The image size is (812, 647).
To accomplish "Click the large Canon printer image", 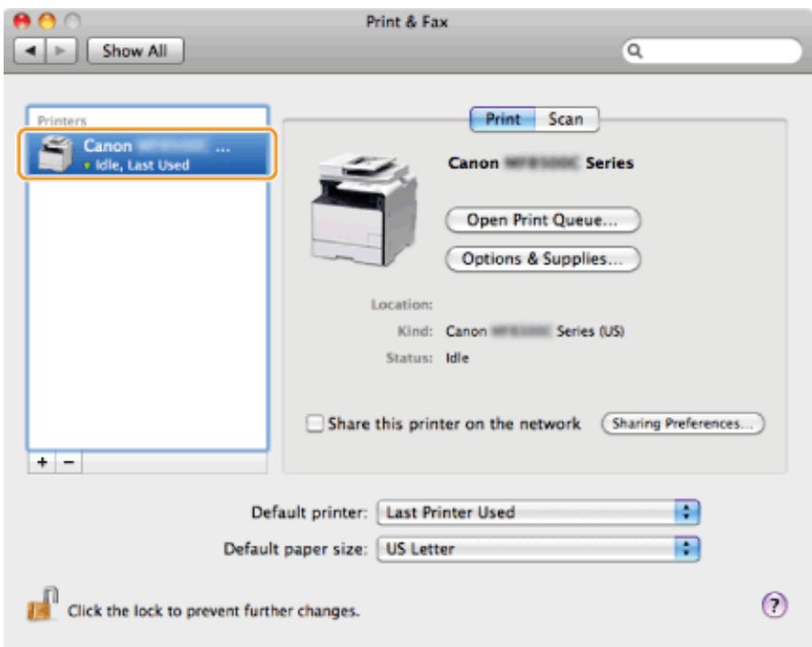I will coord(364,209).
